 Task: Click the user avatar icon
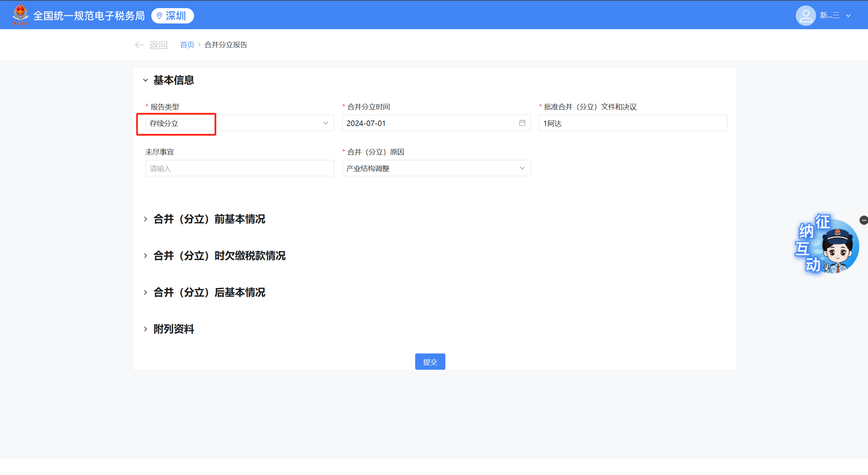(806, 15)
